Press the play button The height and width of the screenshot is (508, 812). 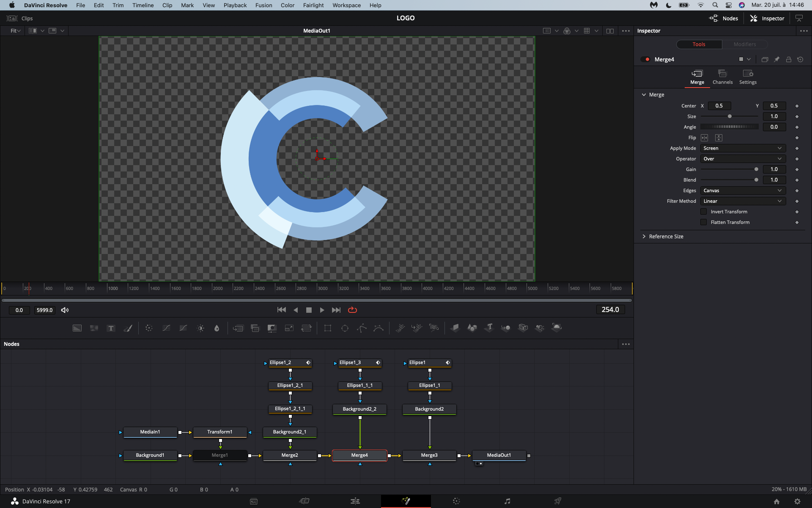click(x=322, y=309)
